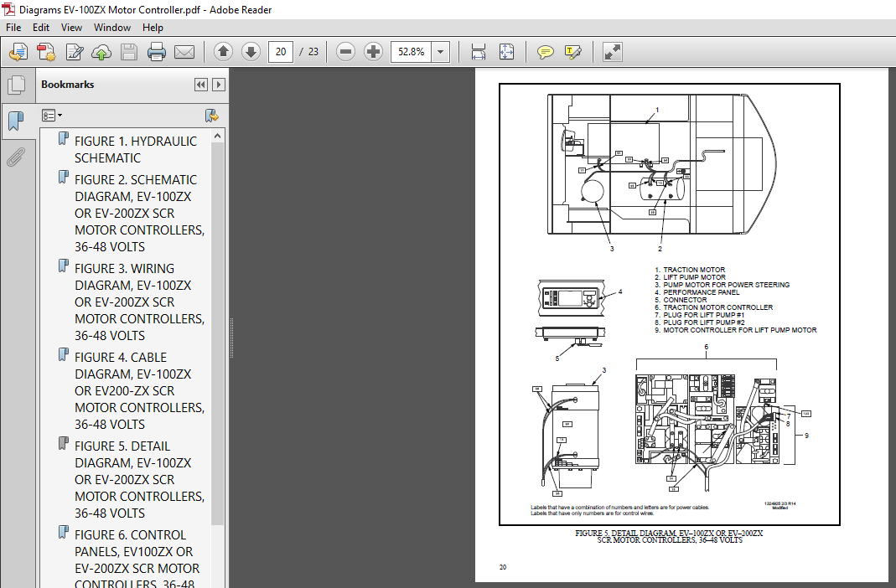
Task: Select the Figure 6 Control Panels bookmark
Action: pos(137,560)
